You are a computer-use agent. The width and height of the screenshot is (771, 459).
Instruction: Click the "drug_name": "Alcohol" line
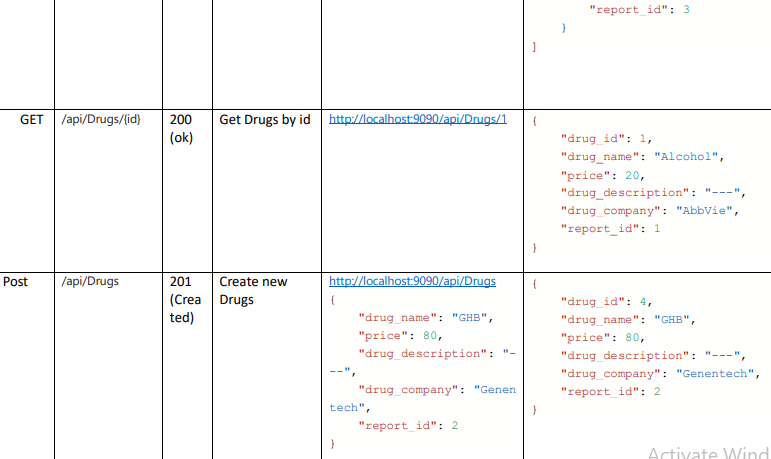pyautogui.click(x=642, y=157)
